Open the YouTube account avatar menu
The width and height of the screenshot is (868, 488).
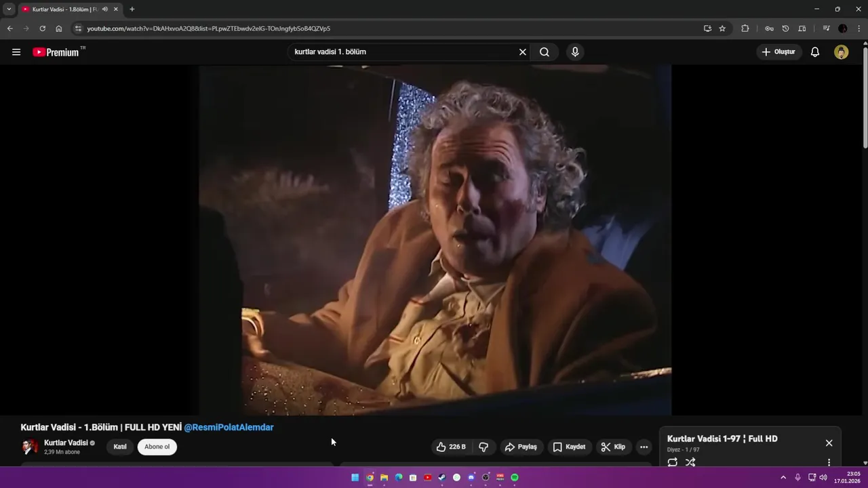point(842,52)
